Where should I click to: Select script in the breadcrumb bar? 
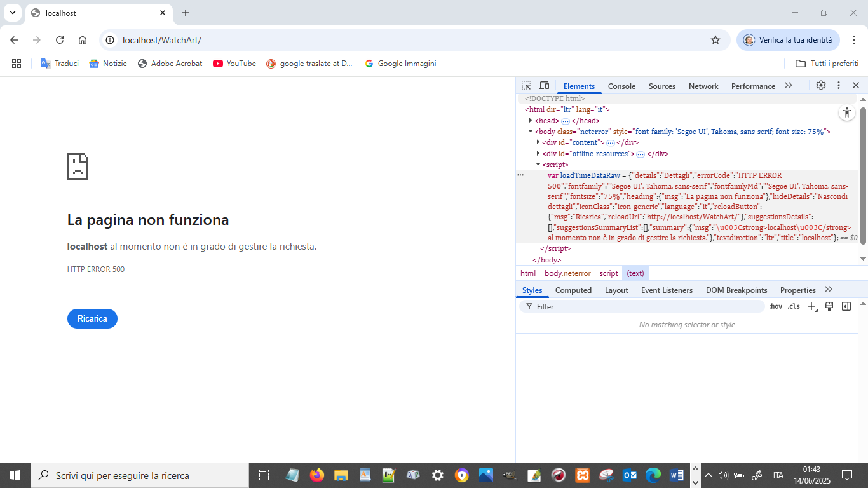609,273
